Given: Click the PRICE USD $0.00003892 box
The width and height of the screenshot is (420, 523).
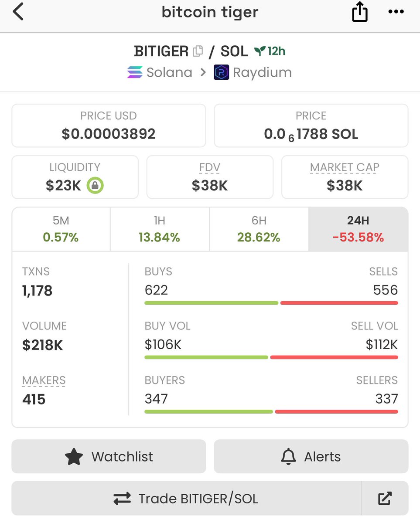Looking at the screenshot, I should point(109,126).
